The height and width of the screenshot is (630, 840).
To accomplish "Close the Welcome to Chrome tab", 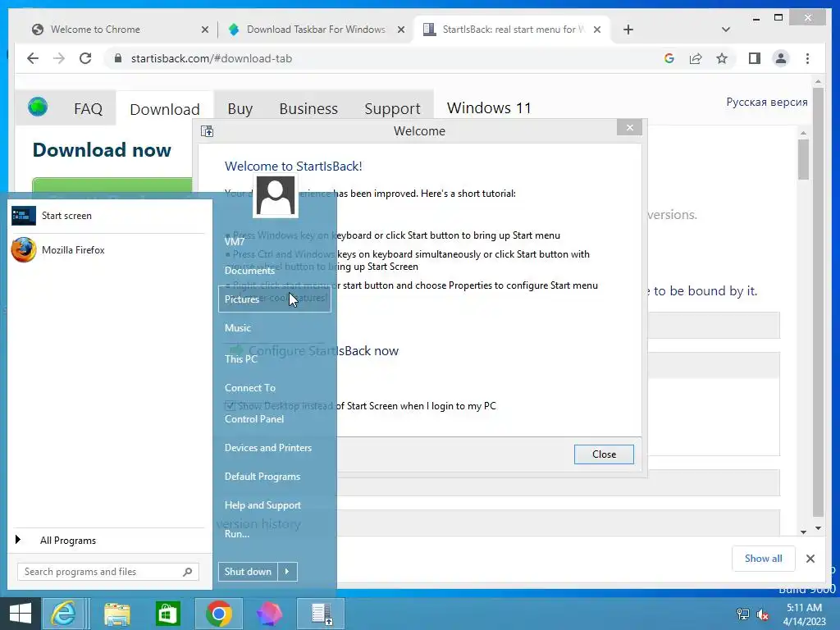I will pyautogui.click(x=204, y=30).
